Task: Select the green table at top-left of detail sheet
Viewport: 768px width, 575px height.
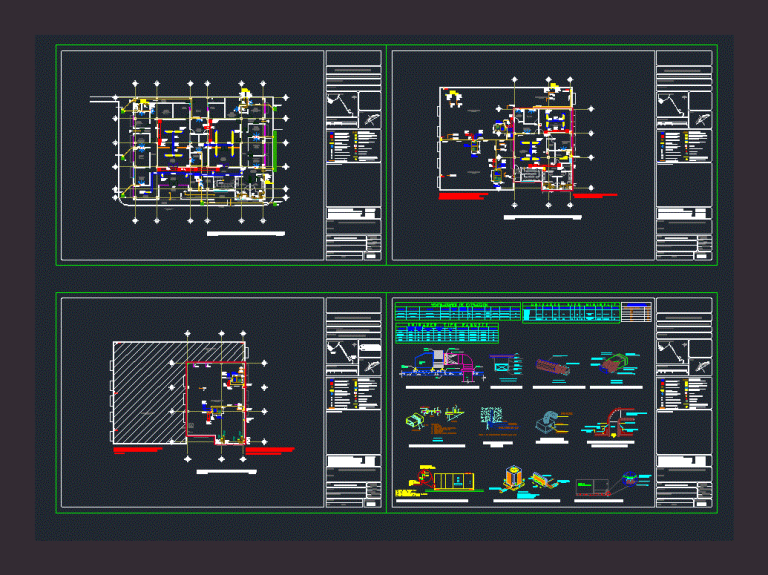Action: coord(457,311)
